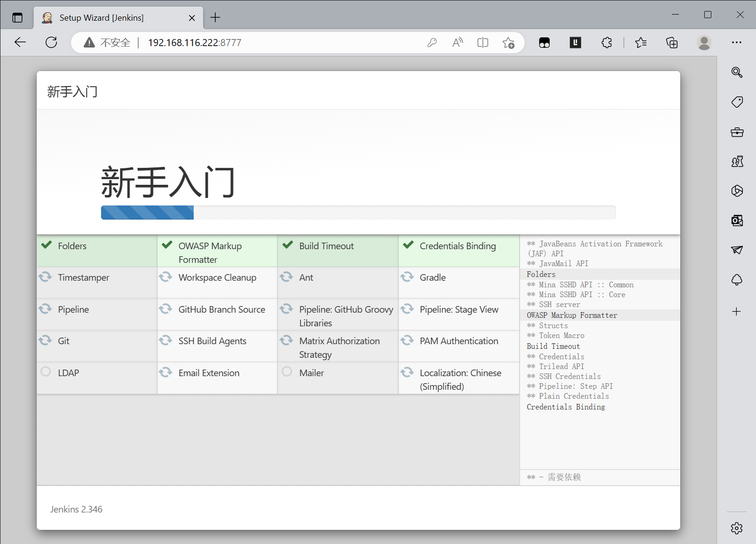Viewport: 756px width, 544px height.
Task: Click the black L extension icon
Action: pyautogui.click(x=575, y=43)
